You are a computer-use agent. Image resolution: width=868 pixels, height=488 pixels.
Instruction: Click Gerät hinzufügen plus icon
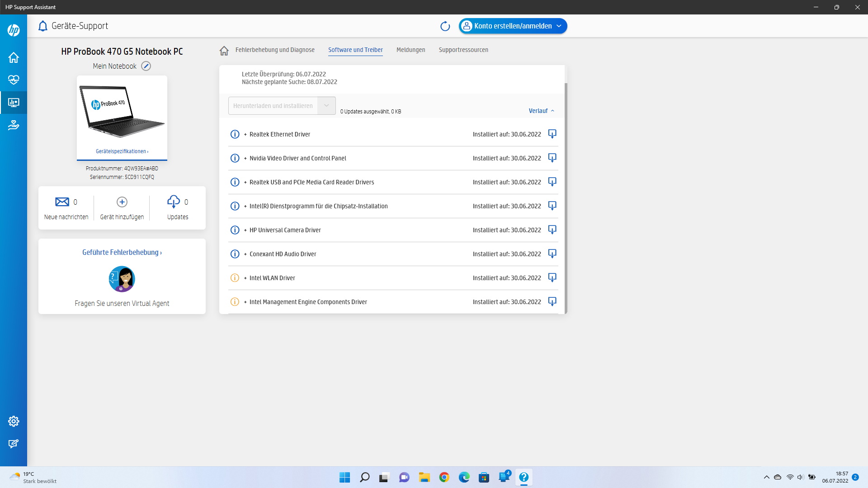[x=122, y=202]
